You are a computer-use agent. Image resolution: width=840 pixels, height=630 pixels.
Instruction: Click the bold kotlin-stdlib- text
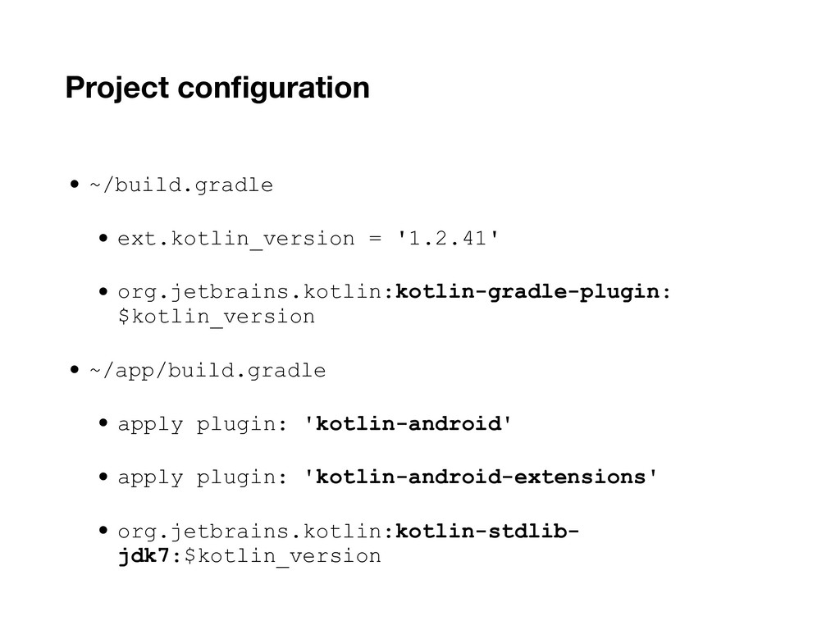click(x=490, y=532)
